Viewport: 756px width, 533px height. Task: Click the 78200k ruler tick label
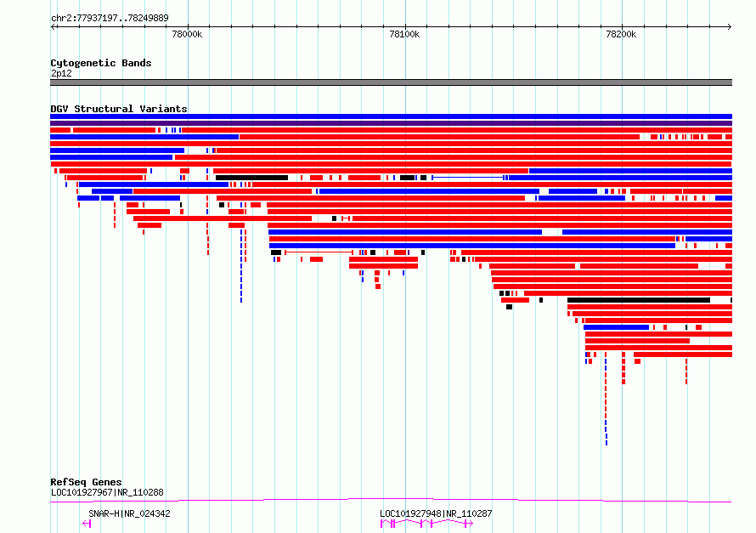[621, 34]
